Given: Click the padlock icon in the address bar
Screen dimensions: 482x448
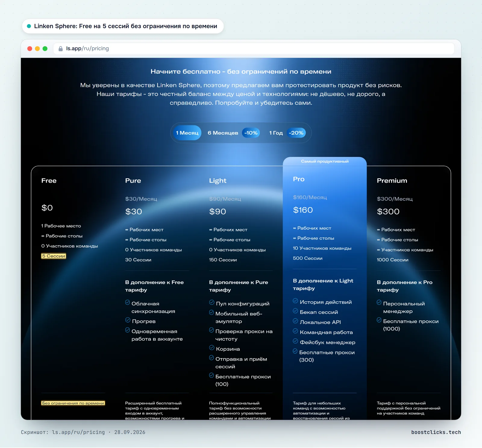Looking at the screenshot, I should click(61, 49).
